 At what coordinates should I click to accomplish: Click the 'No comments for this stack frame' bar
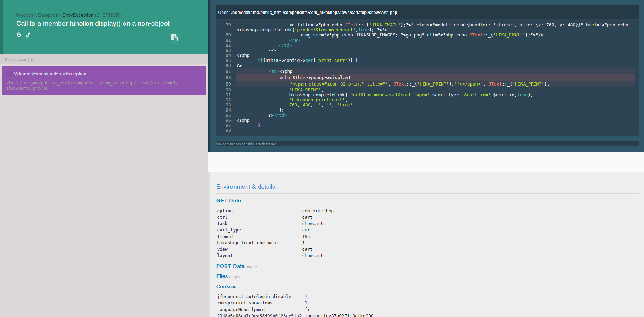(247, 144)
